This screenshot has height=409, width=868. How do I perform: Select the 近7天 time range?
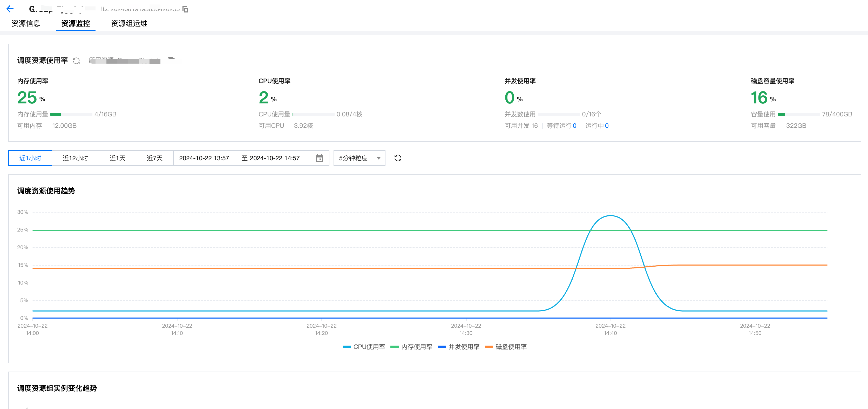155,158
